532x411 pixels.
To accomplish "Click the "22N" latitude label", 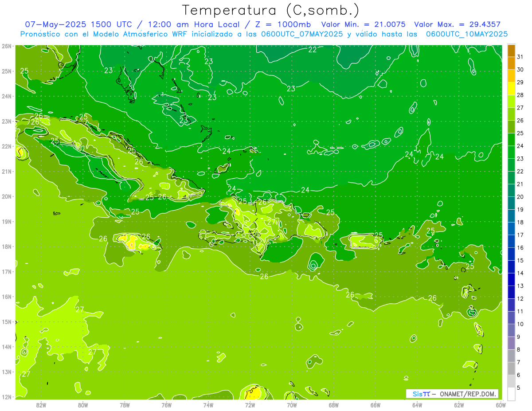I will (x=7, y=146).
